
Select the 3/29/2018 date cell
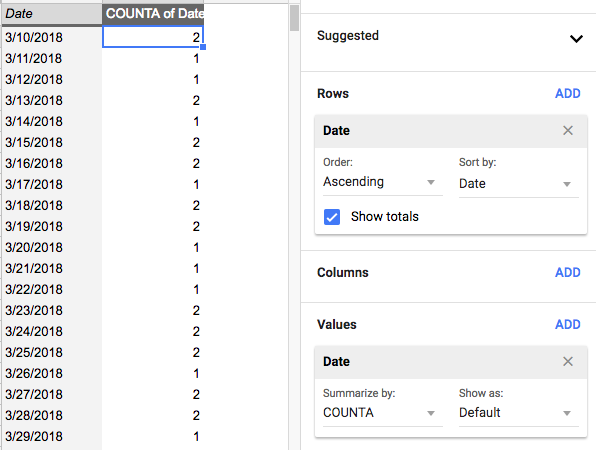pos(52,436)
